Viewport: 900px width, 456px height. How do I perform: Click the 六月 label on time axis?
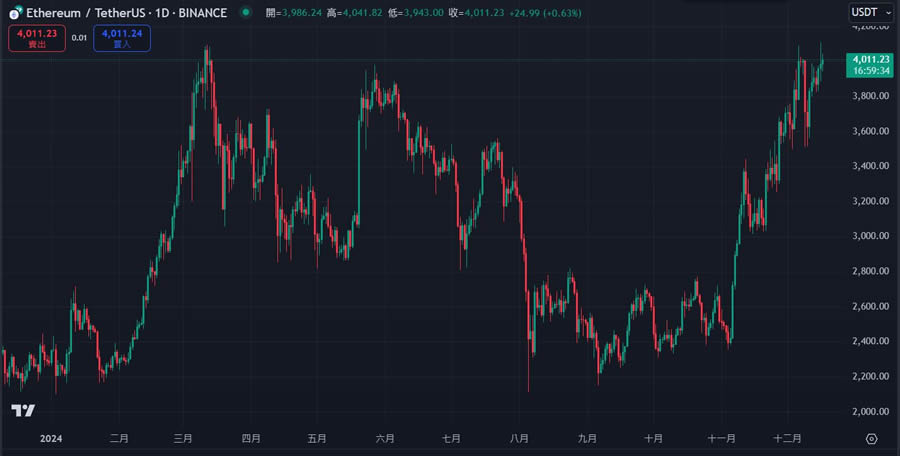coord(385,438)
